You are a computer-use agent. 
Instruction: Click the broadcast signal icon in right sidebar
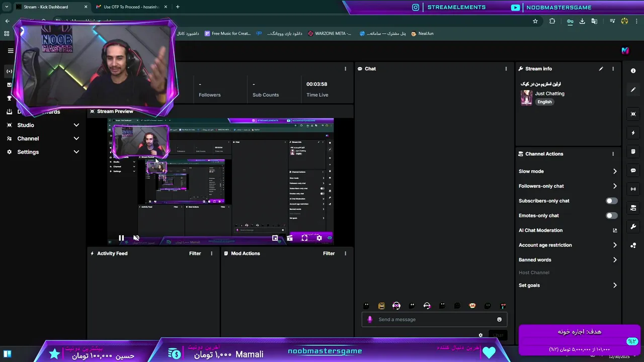pos(633,189)
